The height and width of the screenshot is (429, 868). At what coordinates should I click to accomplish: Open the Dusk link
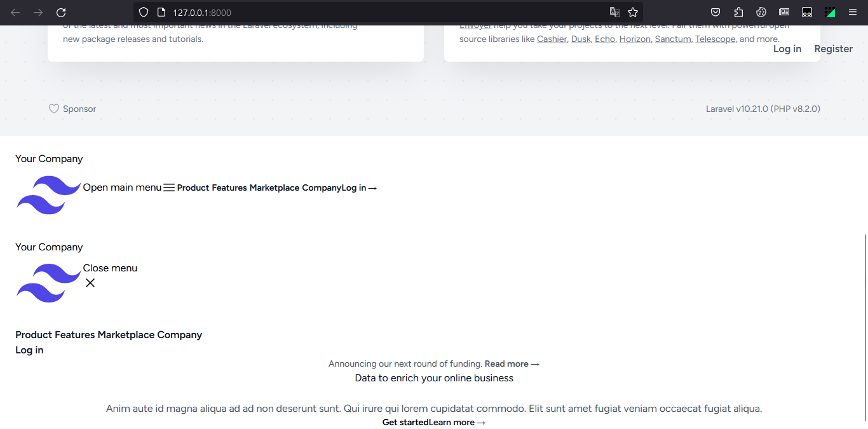click(581, 39)
